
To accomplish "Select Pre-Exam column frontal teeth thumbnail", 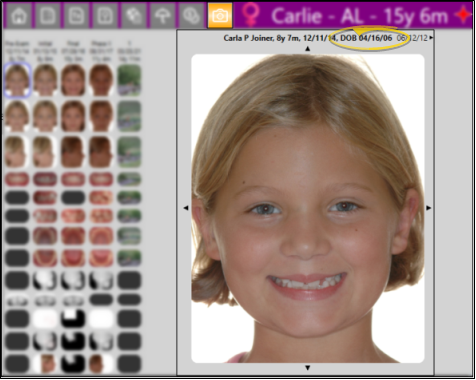I will 17,179.
